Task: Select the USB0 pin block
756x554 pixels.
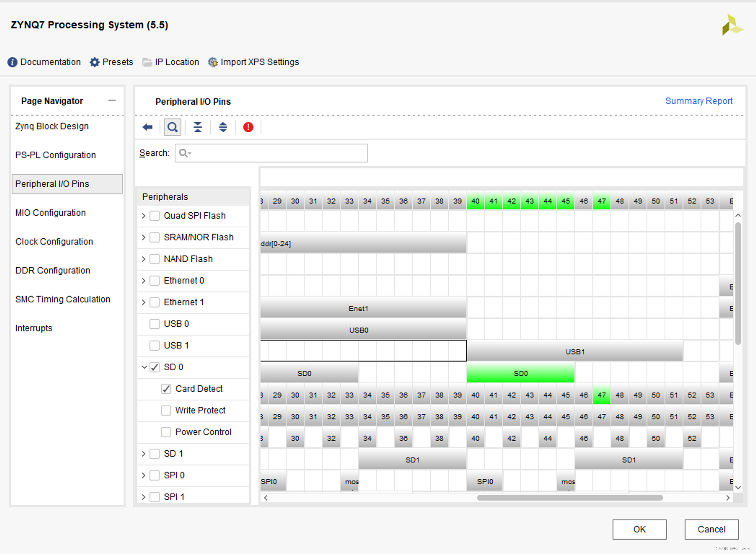Action: pyautogui.click(x=363, y=330)
